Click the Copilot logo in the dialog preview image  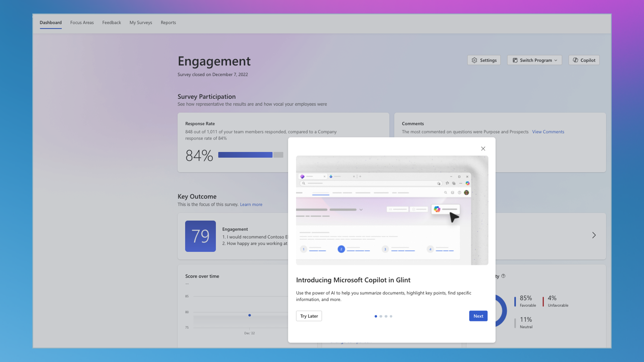437,209
